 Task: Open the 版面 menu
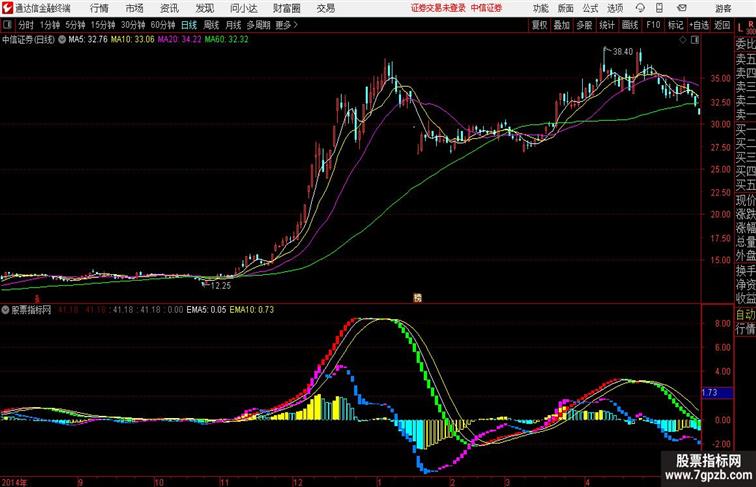[566, 8]
